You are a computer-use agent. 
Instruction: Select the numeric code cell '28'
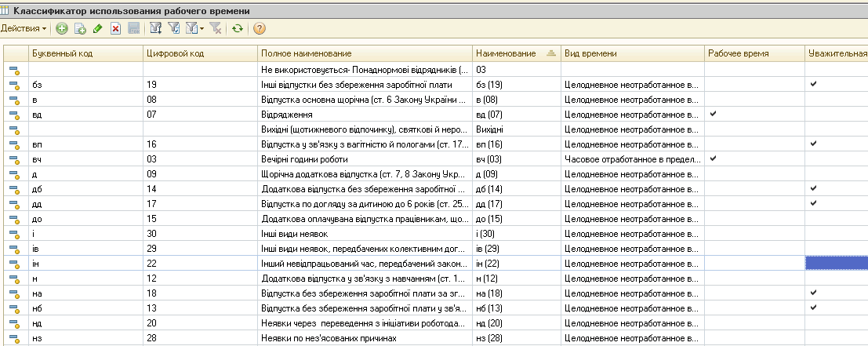(201, 338)
